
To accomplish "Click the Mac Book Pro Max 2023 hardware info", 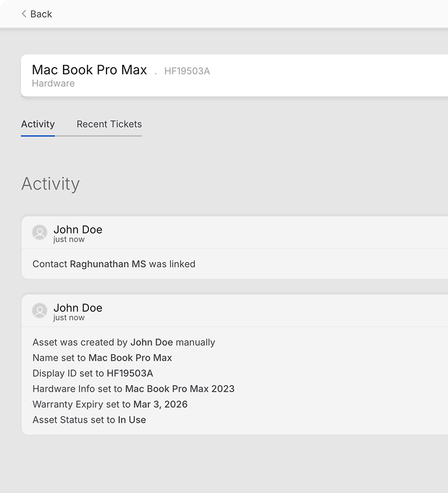I will [x=180, y=389].
